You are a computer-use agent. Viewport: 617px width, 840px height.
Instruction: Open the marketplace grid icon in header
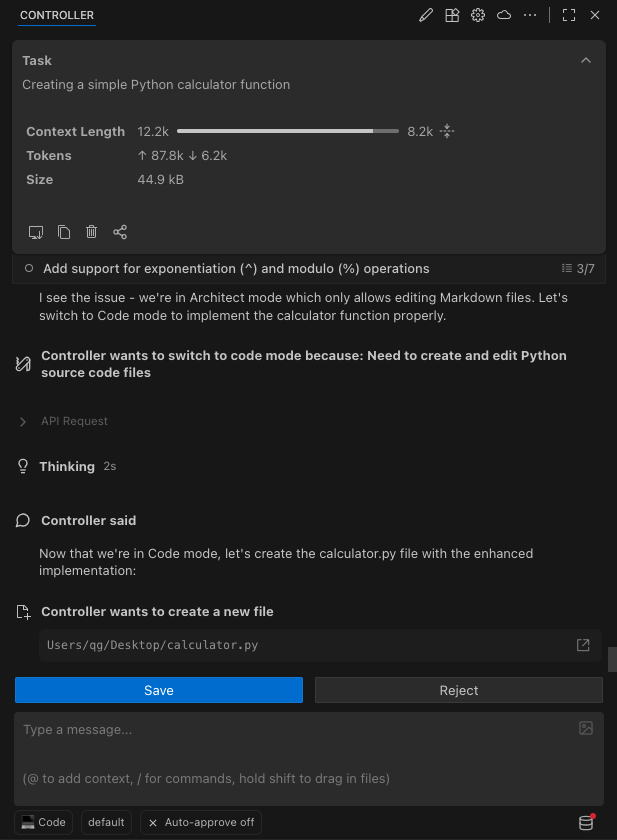click(452, 15)
